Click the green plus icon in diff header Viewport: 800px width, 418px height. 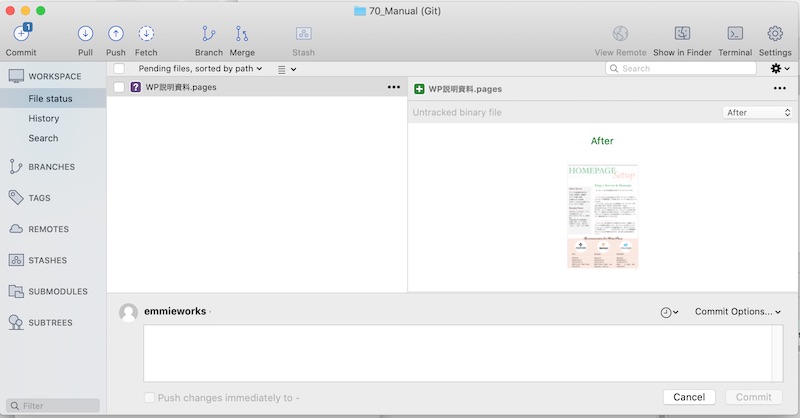(419, 89)
